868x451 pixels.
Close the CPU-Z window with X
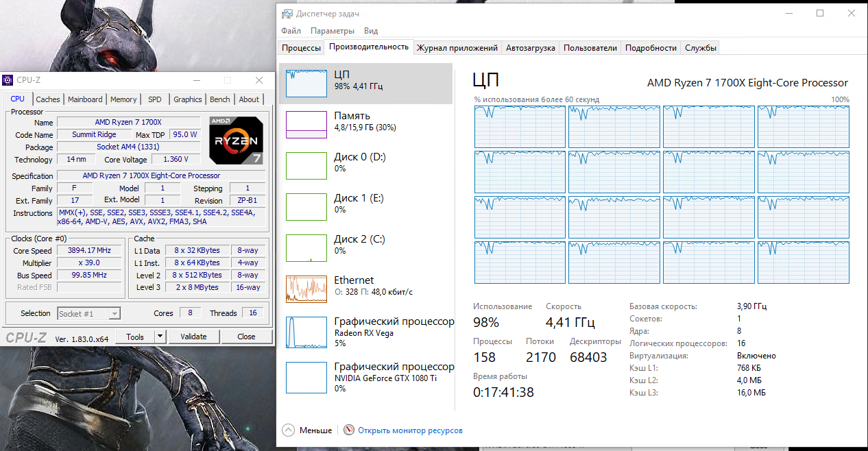tap(259, 80)
